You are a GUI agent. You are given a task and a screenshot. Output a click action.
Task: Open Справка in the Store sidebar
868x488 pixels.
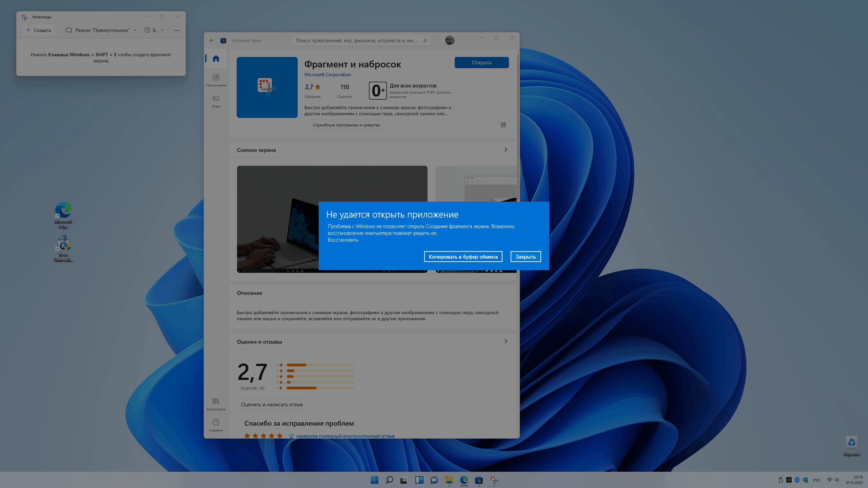click(x=216, y=425)
